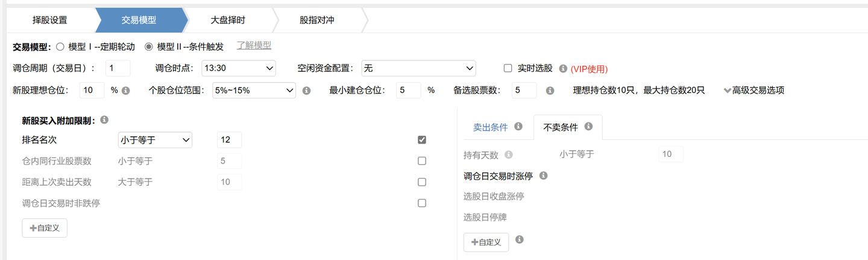Image resolution: width=868 pixels, height=260 pixels.
Task: Uncheck the 排名名次 condition checkbox
Action: [x=422, y=140]
